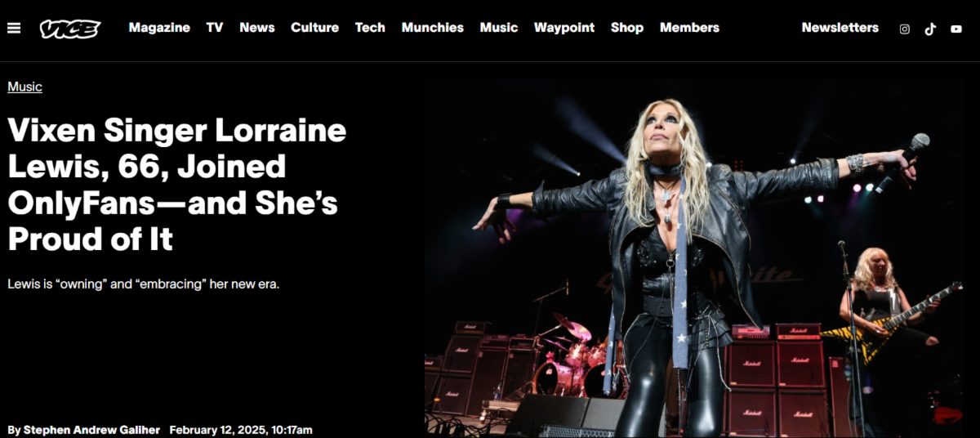Open the hamburger menu icon

pyautogui.click(x=14, y=28)
